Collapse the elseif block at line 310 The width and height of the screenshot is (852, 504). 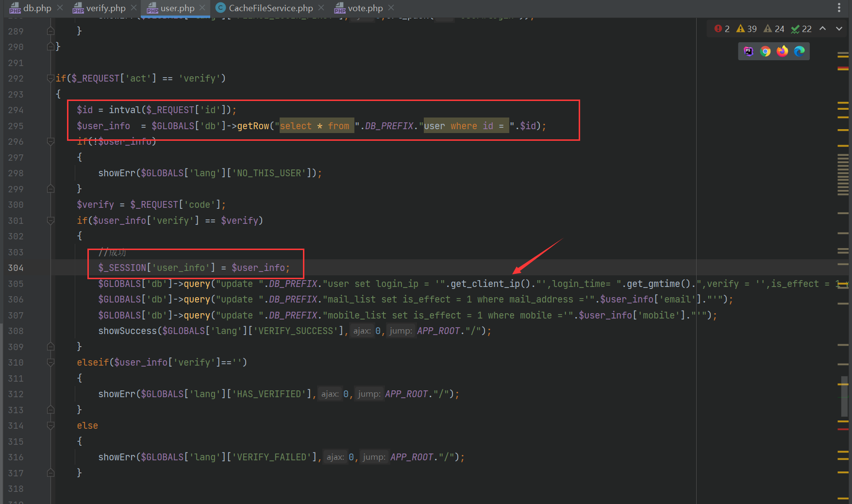point(50,362)
